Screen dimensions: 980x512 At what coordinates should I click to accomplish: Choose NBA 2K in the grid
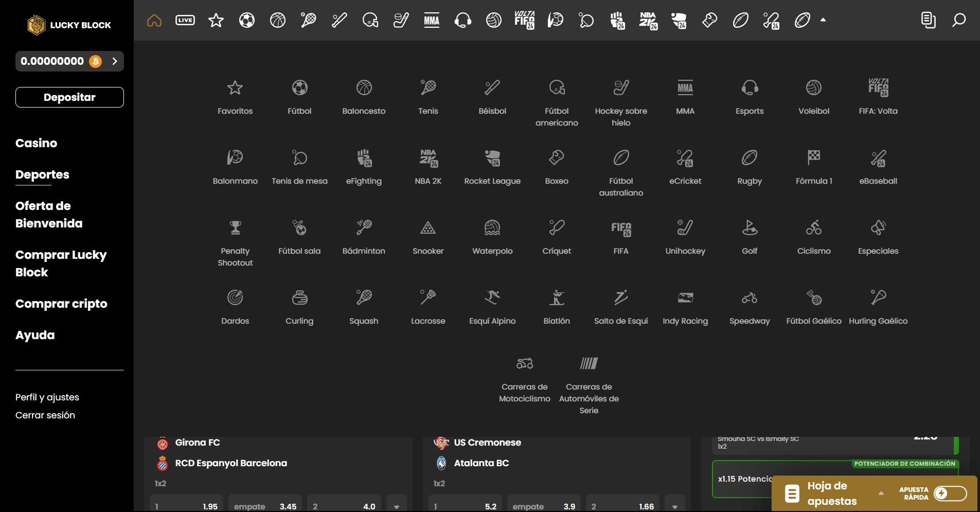tap(428, 167)
